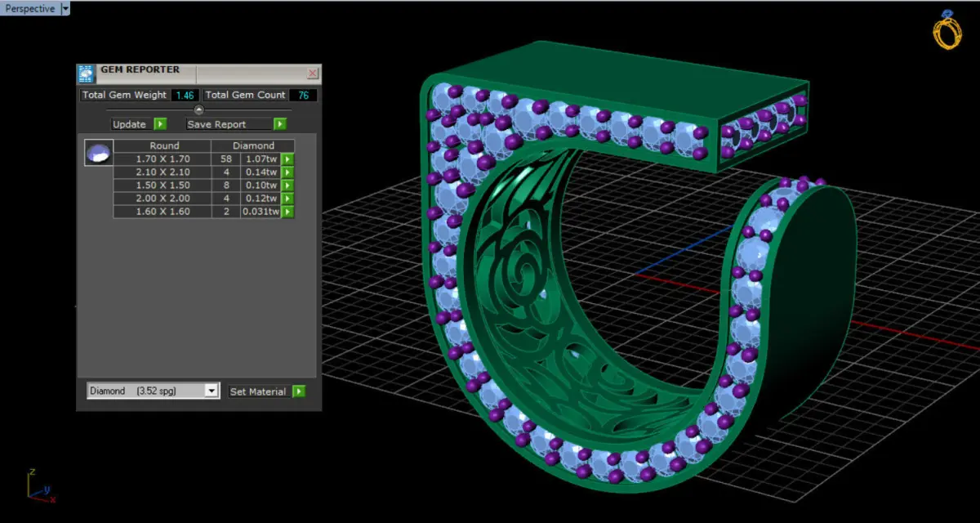Click the Round column header
The width and height of the screenshot is (980, 523).
pyautogui.click(x=162, y=145)
